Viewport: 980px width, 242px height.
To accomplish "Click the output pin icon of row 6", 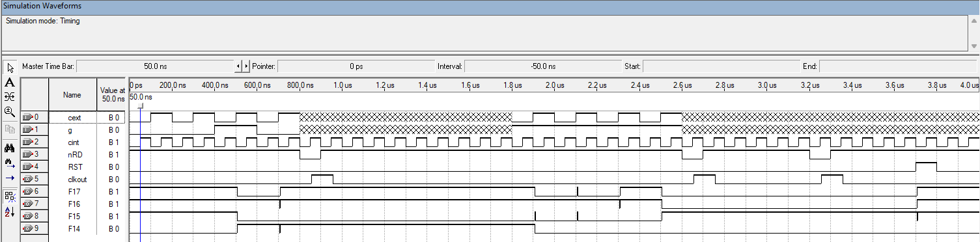I will 27,191.
